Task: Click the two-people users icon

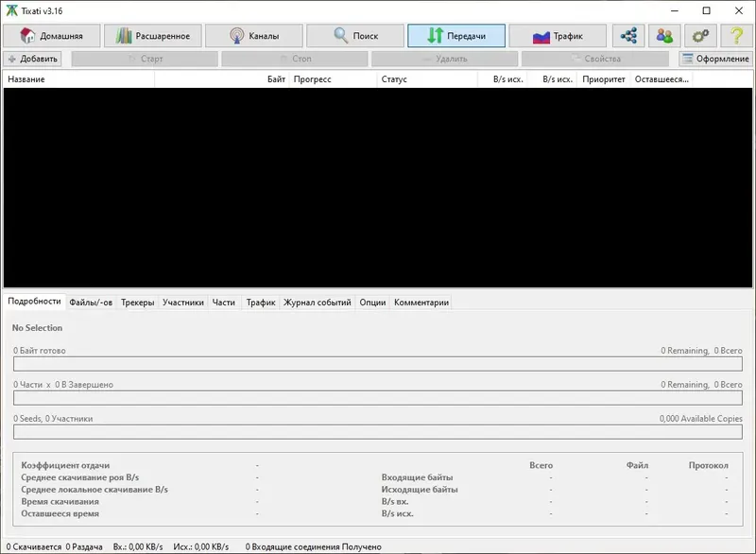Action: 664,36
